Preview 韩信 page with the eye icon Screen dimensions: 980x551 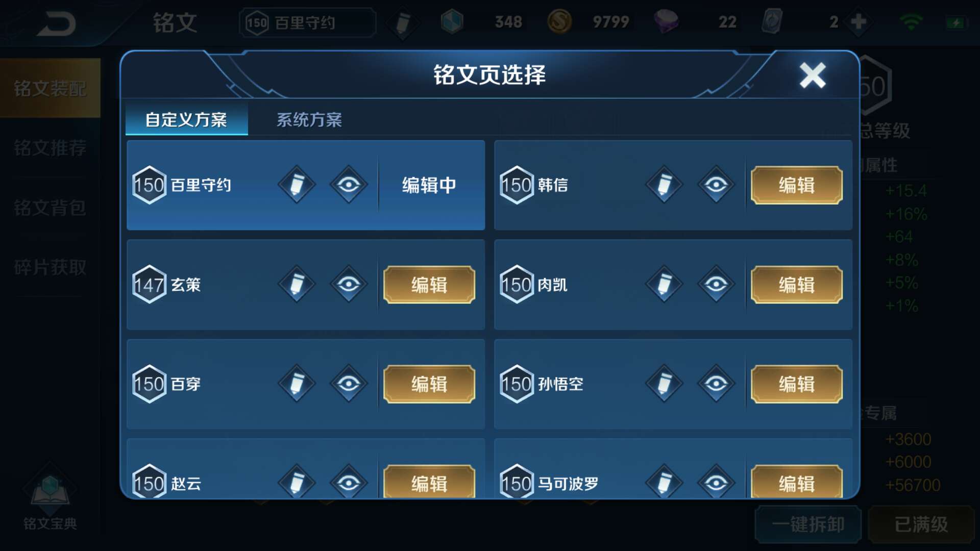click(x=716, y=185)
